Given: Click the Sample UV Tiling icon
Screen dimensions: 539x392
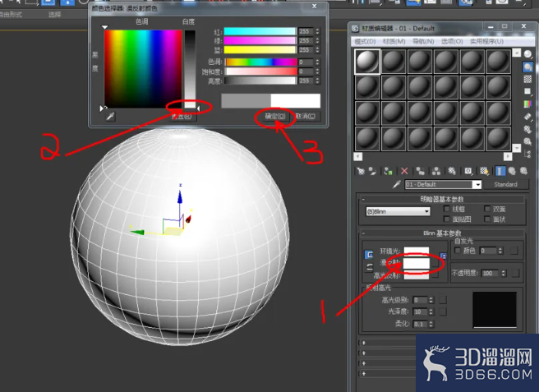Looking at the screenshot, I should (x=527, y=91).
